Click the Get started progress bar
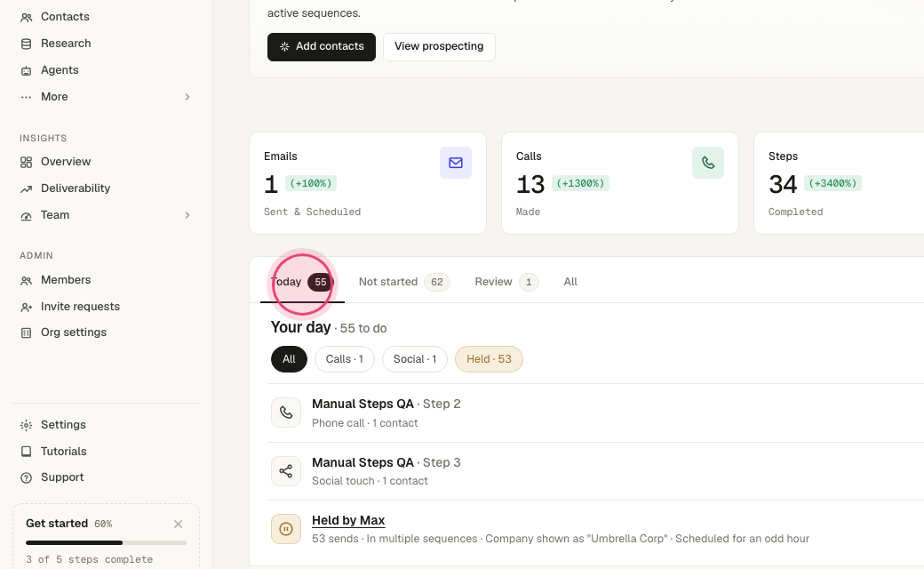The width and height of the screenshot is (924, 569). (106, 542)
